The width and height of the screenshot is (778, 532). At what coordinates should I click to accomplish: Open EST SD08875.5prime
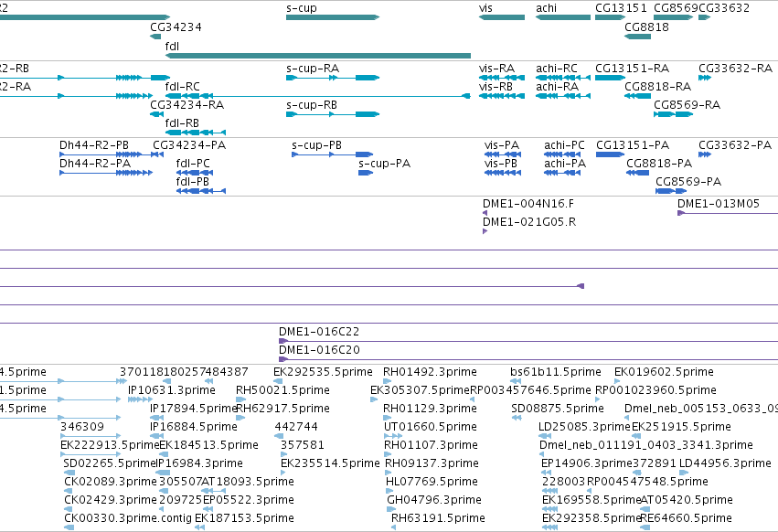(x=557, y=409)
